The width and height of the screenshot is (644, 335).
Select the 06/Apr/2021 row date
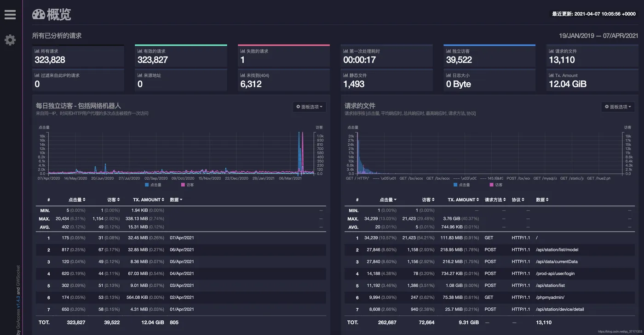(182, 250)
